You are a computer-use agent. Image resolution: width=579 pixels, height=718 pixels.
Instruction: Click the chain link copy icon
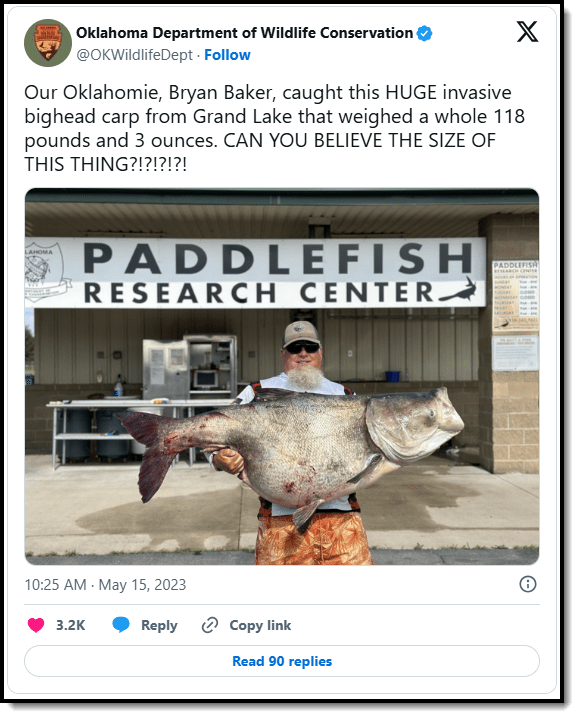(x=210, y=625)
